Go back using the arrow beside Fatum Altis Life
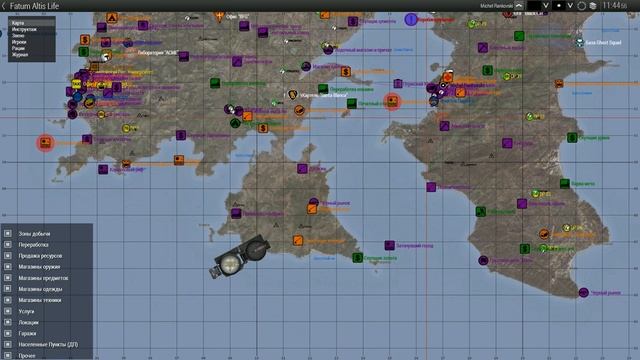The width and height of the screenshot is (640, 360). point(4,6)
